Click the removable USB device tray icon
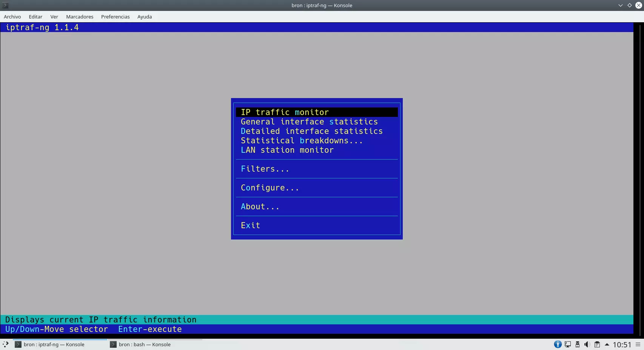 pyautogui.click(x=578, y=344)
